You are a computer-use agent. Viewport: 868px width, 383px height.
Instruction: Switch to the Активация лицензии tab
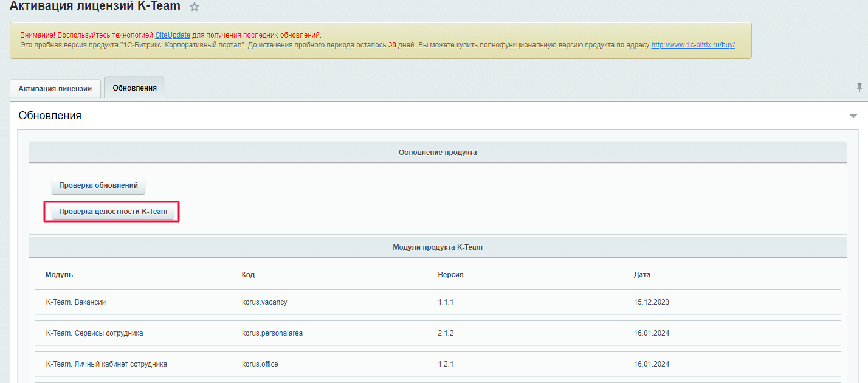coord(55,88)
